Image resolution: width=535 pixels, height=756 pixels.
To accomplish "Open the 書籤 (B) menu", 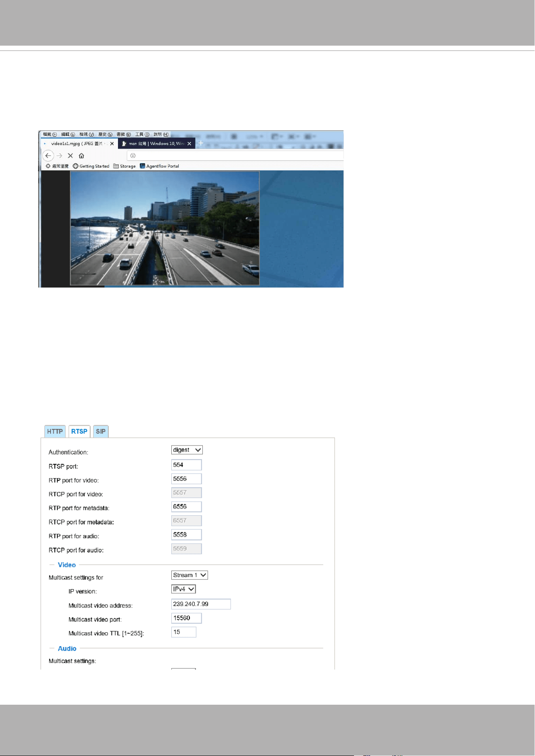I will click(x=124, y=134).
